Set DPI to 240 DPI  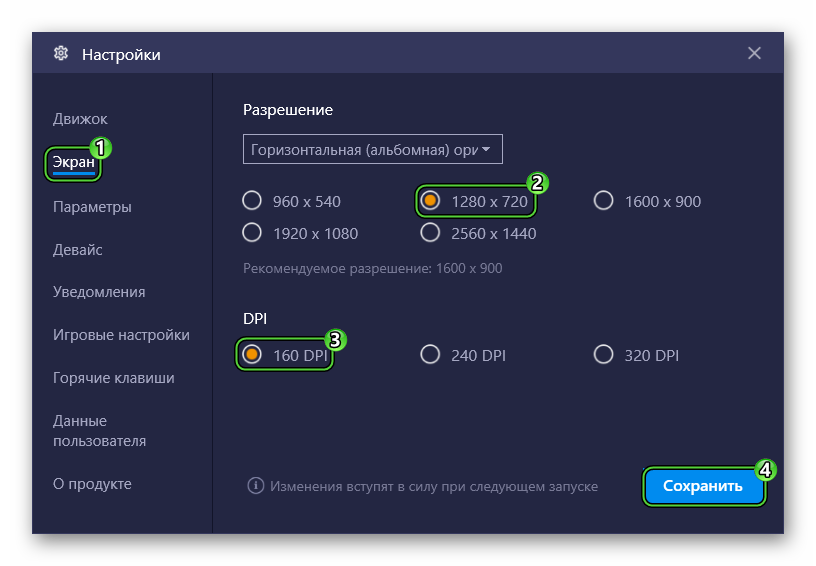pyautogui.click(x=430, y=355)
